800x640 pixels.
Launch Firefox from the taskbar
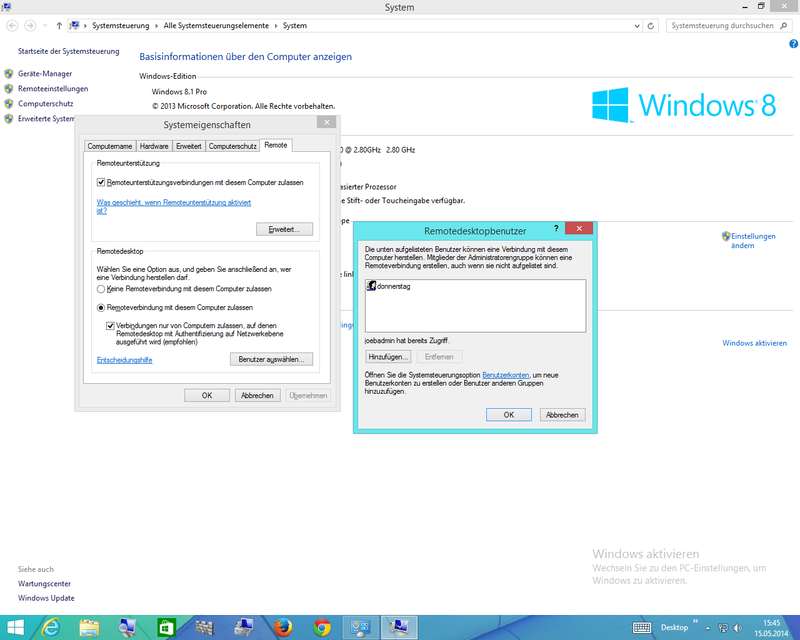click(283, 627)
